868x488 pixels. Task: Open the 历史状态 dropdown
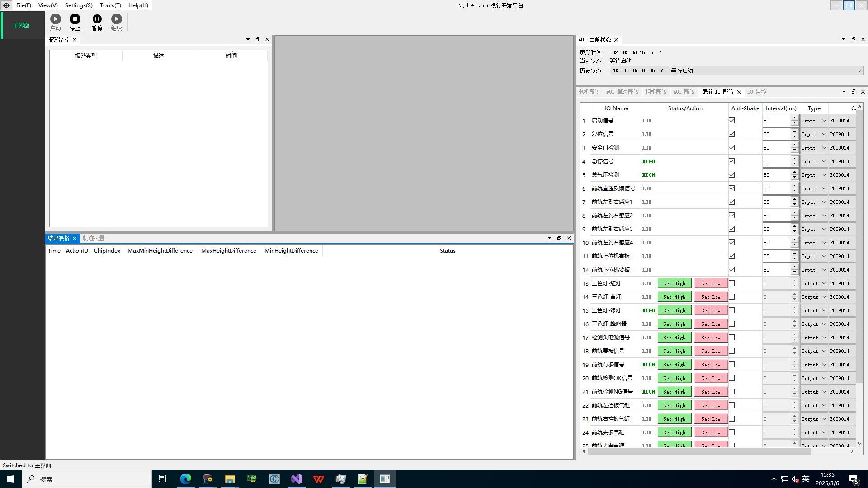point(736,70)
